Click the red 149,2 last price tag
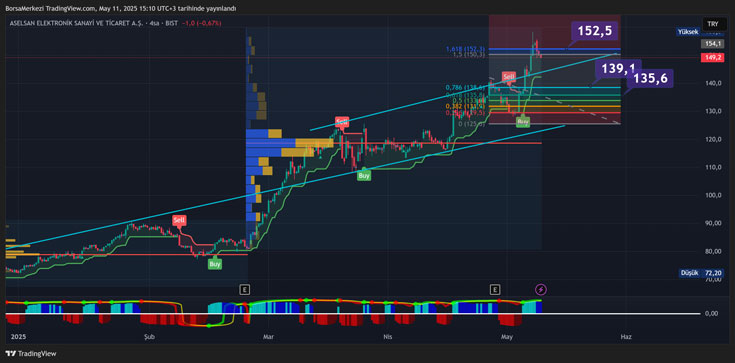735x363 pixels. (711, 58)
